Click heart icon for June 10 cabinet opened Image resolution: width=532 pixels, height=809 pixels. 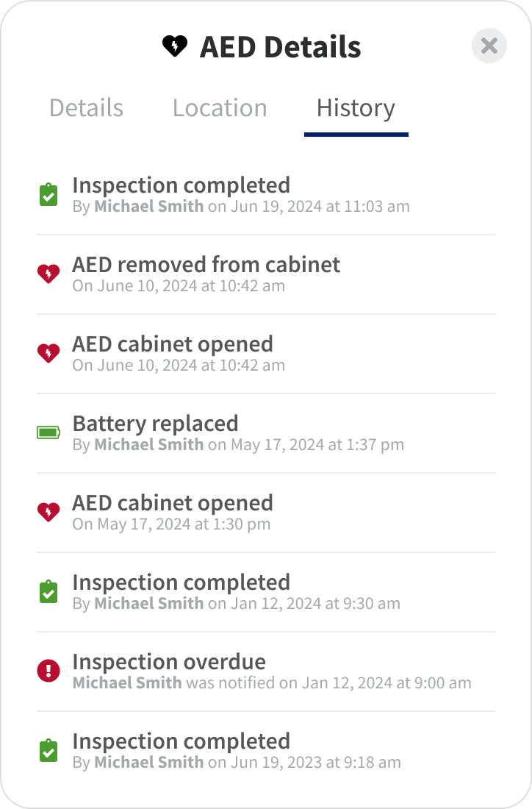(48, 354)
